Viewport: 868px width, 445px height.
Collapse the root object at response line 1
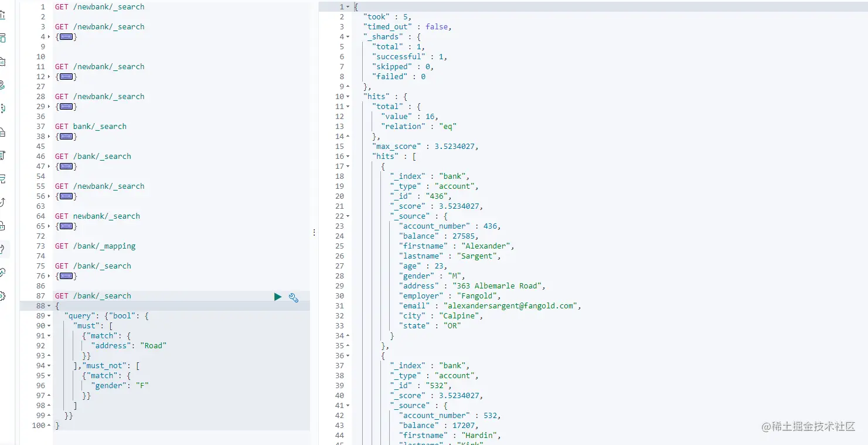[348, 7]
